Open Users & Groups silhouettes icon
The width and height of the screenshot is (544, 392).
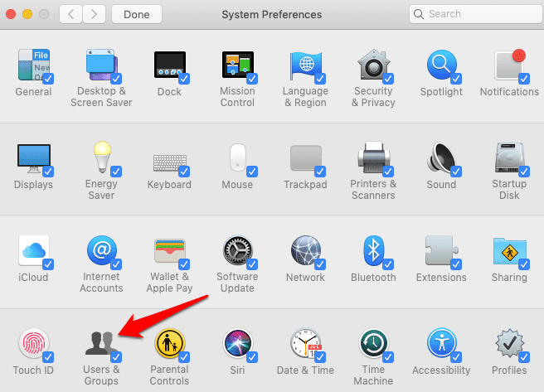[102, 343]
